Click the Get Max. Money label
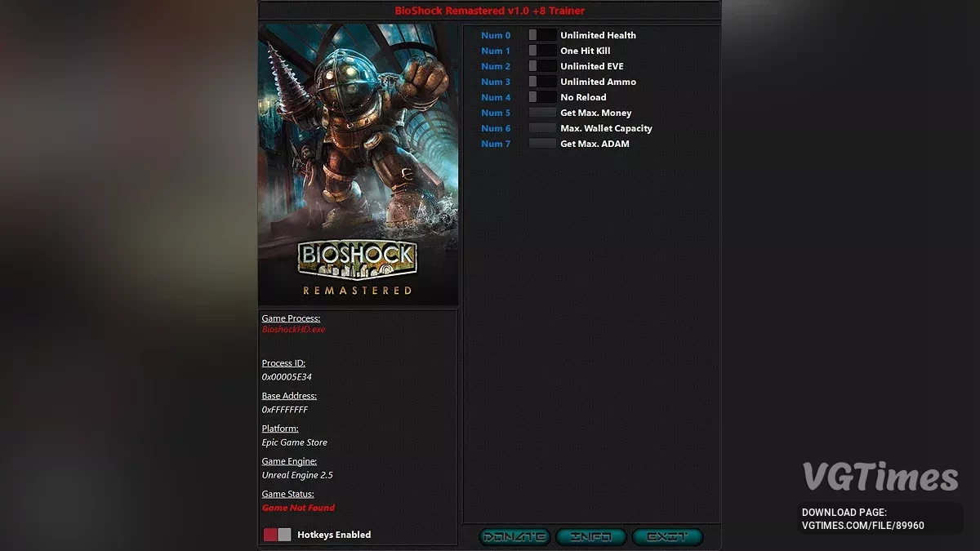 tap(595, 113)
